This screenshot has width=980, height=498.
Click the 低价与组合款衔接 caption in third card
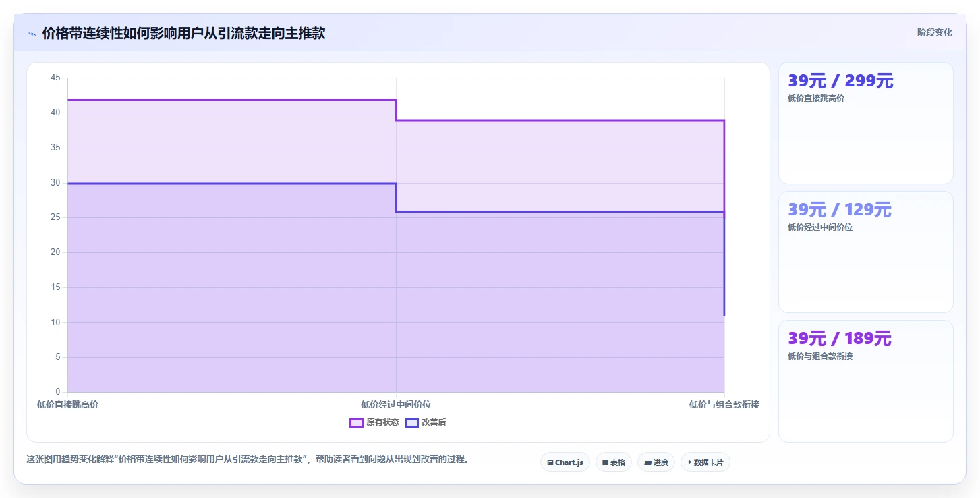pyautogui.click(x=819, y=356)
